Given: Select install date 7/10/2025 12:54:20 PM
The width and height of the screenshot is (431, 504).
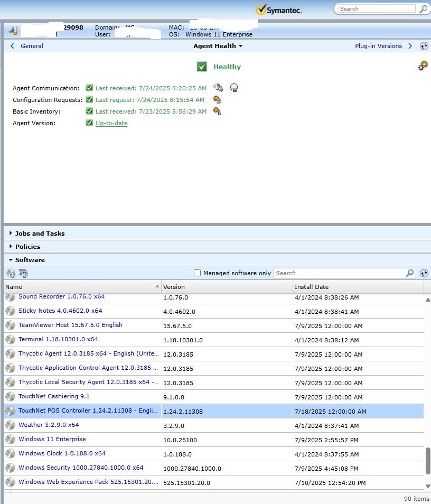Looking at the screenshot, I should (330, 483).
